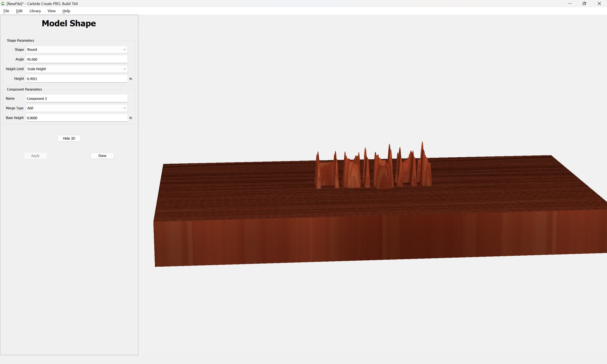The image size is (607, 364).
Task: Open the File menu
Action: click(6, 11)
